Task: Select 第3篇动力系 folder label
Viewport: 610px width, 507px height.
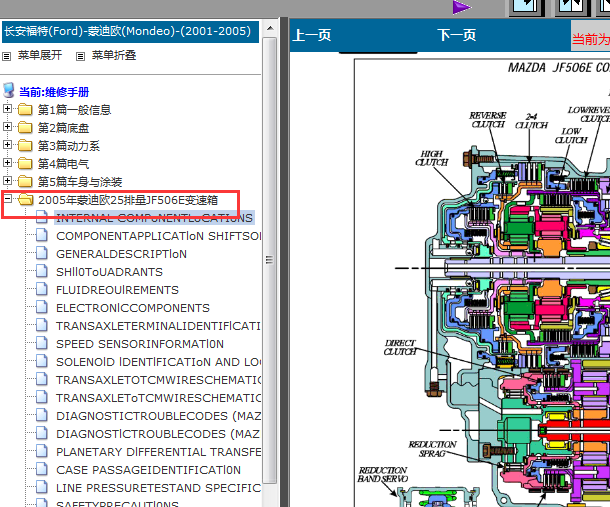Action: pyautogui.click(x=68, y=146)
